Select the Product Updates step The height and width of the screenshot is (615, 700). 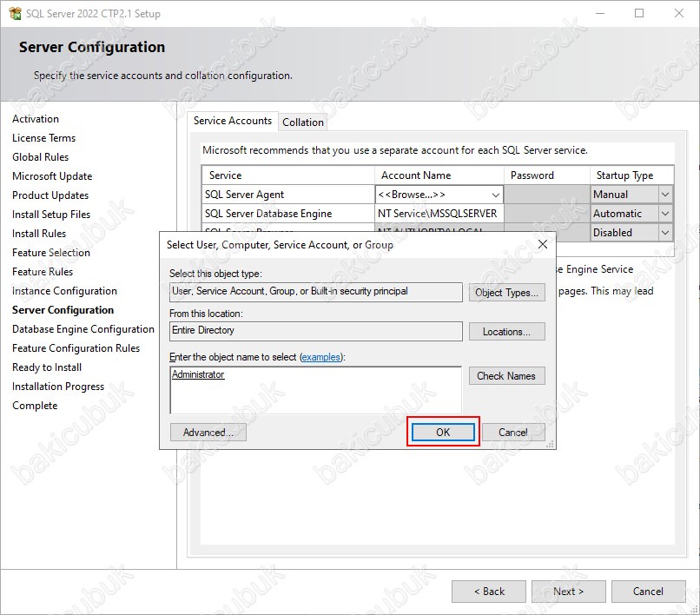coord(50,195)
